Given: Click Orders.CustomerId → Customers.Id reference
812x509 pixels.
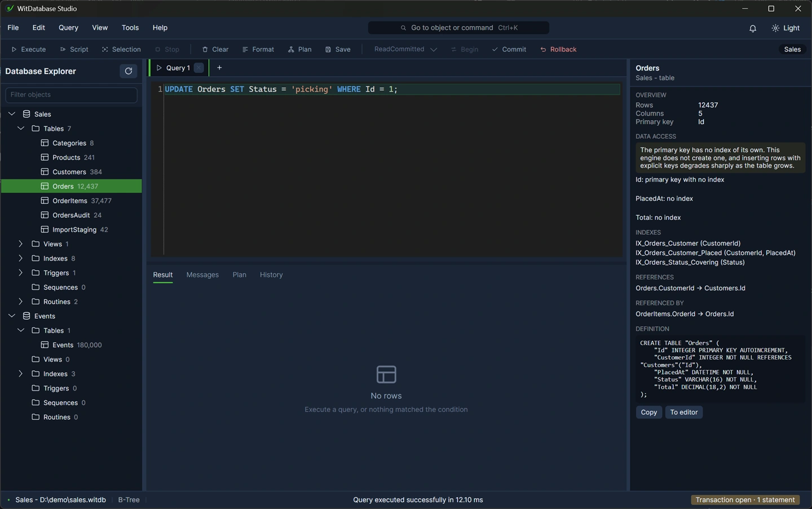Looking at the screenshot, I should click(x=690, y=288).
